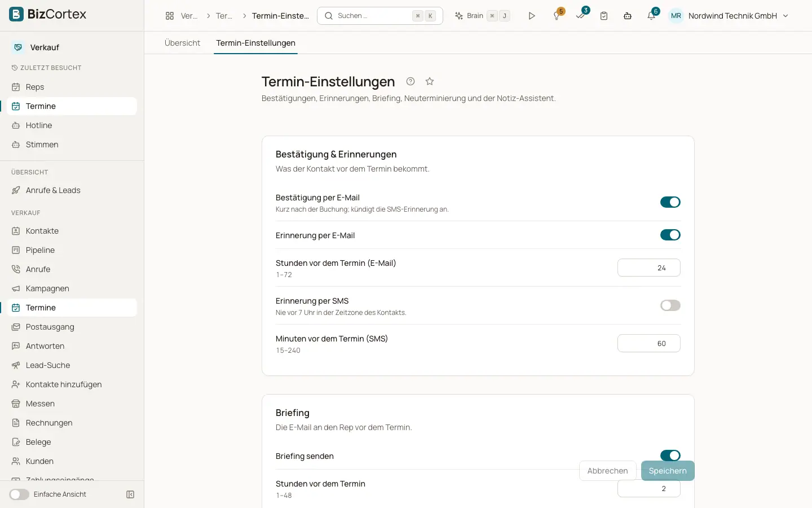The width and height of the screenshot is (812, 508).
Task: Star the Termin-Einstellungen page as favorite
Action: (x=430, y=81)
